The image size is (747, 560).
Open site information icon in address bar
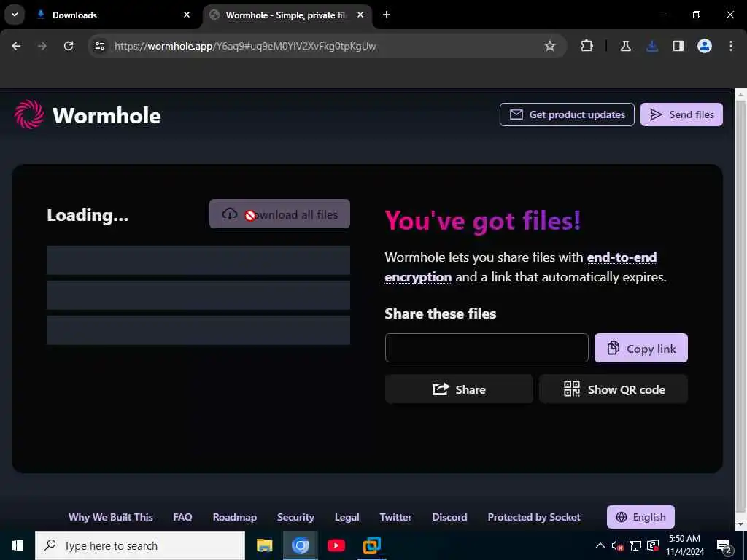coord(99,46)
